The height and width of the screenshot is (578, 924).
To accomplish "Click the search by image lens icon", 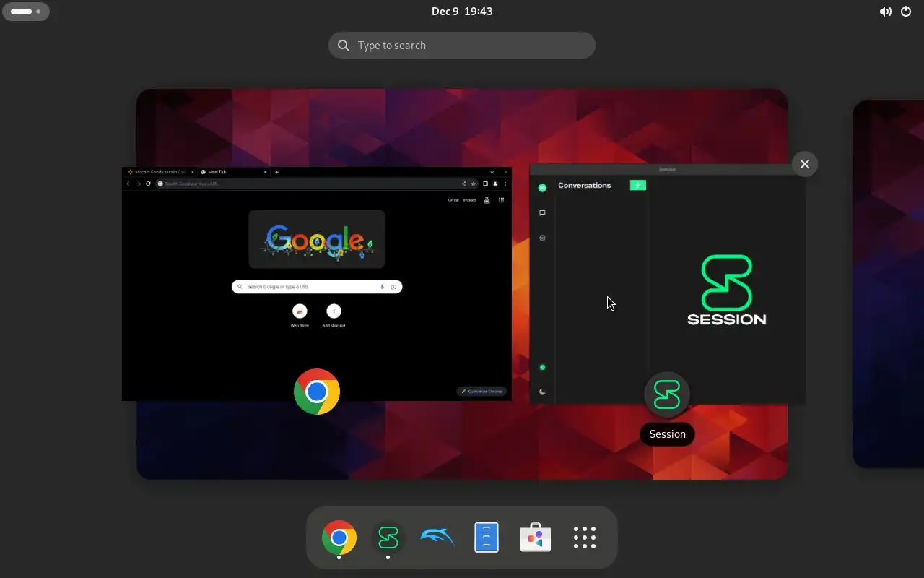I will [x=393, y=287].
